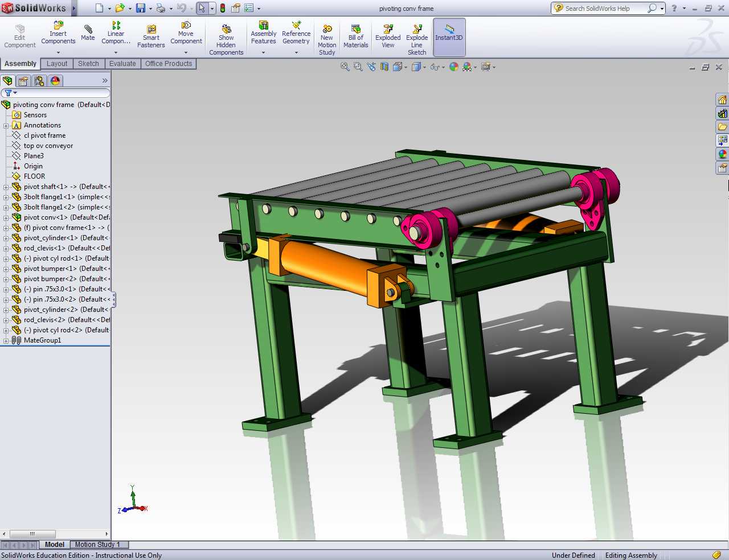Open the Insert Components dropdown arrow
729x560 pixels.
[58, 52]
